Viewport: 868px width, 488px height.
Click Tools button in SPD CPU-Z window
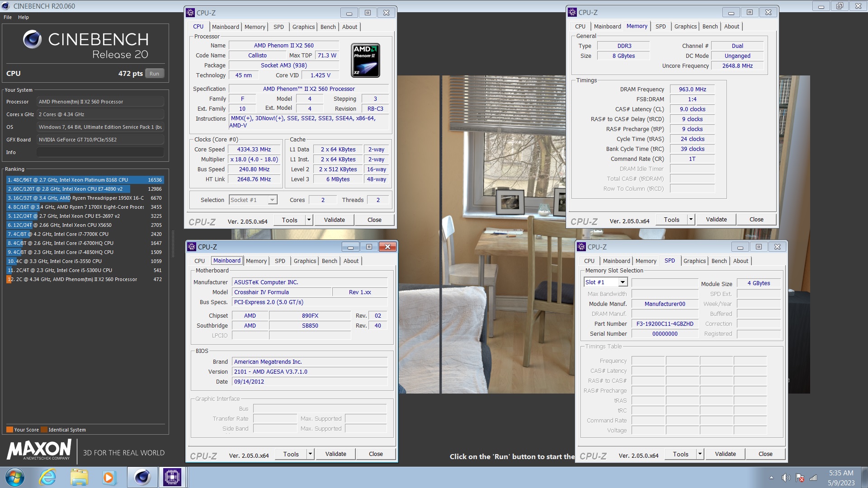[681, 454]
